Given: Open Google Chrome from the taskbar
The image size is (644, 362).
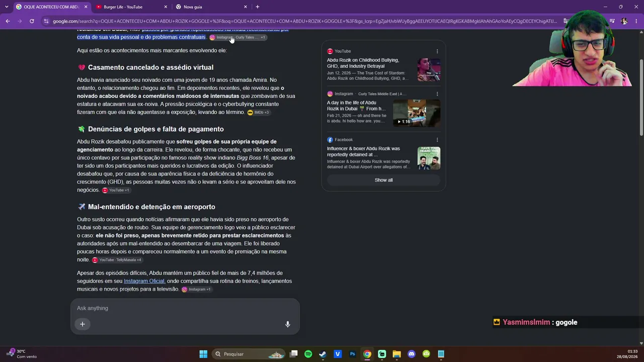Looking at the screenshot, I should (x=367, y=354).
